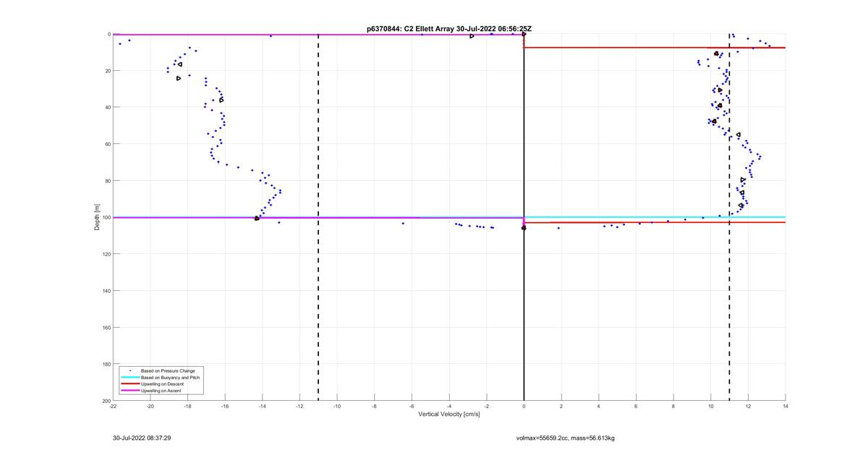Click the cyan line sample in the legend
The image size is (868, 450).
pos(130,378)
